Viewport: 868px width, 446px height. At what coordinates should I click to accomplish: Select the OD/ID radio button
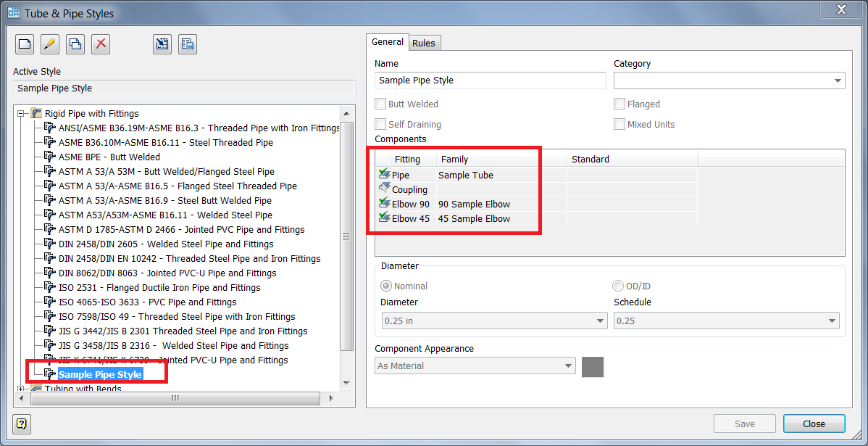(x=618, y=286)
